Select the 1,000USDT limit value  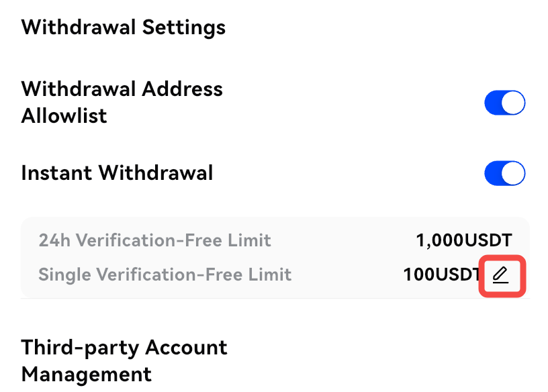click(464, 240)
